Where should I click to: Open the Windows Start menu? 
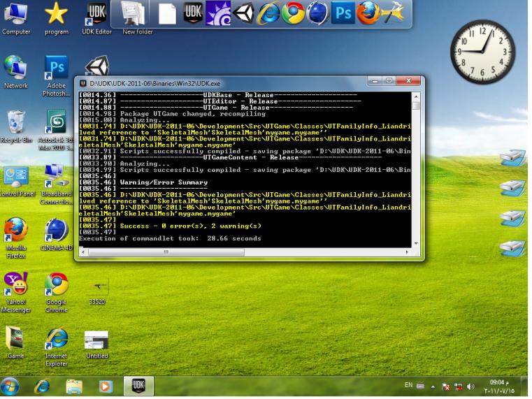12,385
